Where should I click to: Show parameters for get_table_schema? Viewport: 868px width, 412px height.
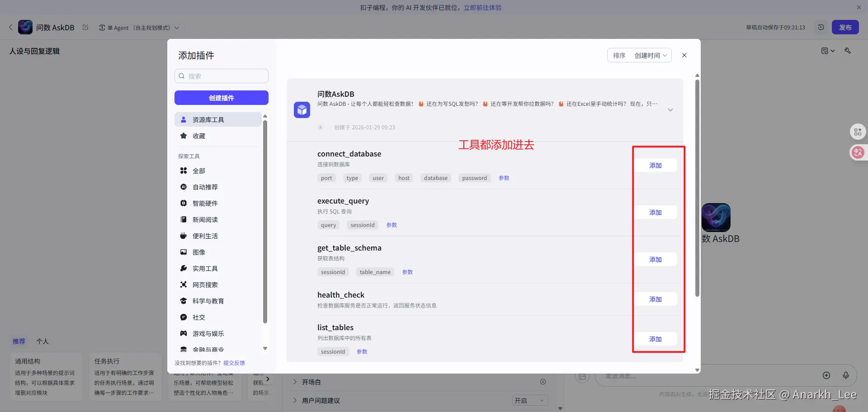407,272
